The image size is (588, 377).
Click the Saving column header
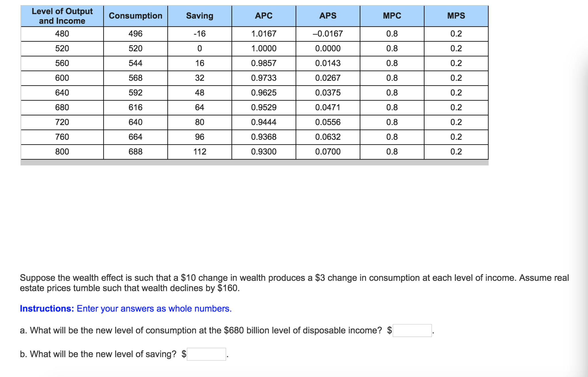(199, 16)
